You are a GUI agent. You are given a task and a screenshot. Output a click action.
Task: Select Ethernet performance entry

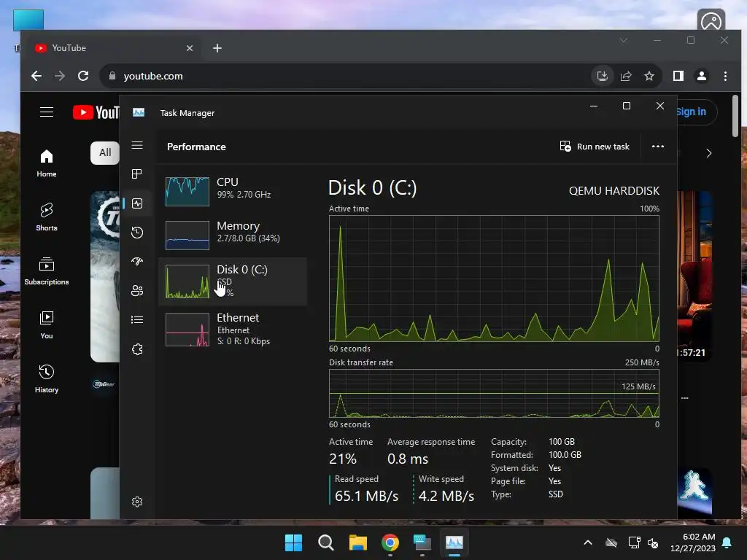pyautogui.click(x=233, y=329)
